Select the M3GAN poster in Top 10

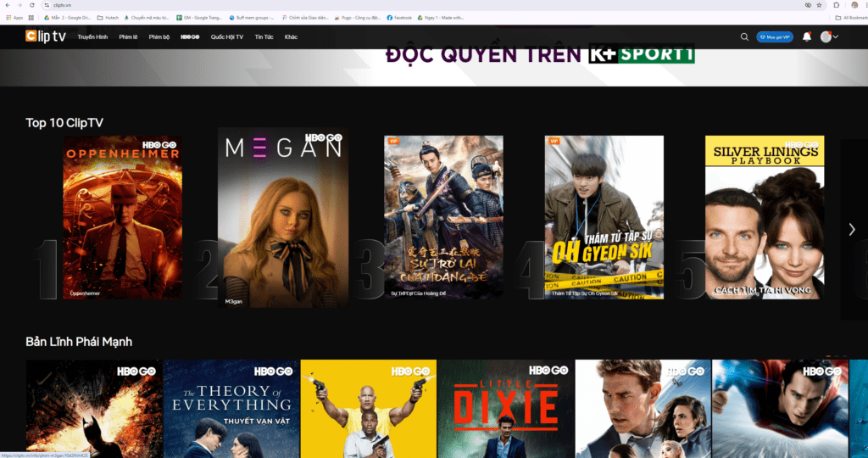[282, 217]
